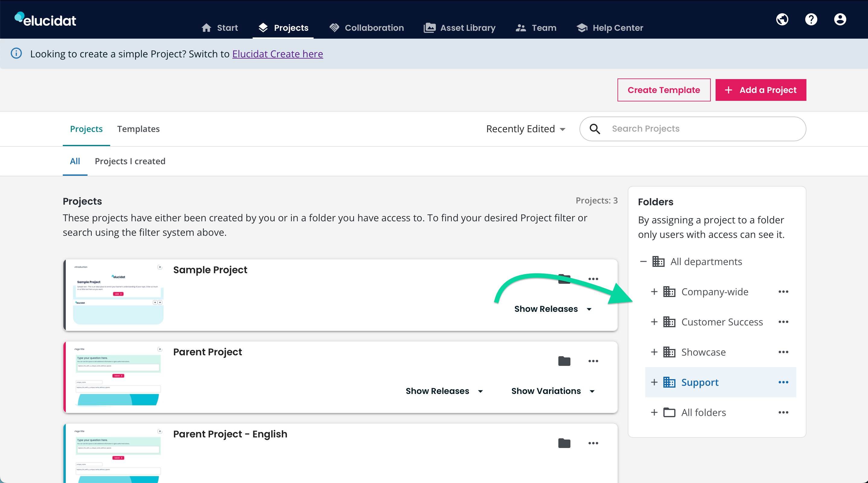Select the Projects sub-tab
The height and width of the screenshot is (483, 868).
tap(86, 129)
